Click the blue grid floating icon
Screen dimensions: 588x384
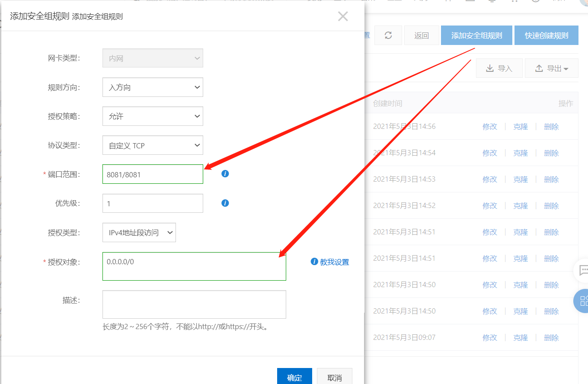[582, 301]
